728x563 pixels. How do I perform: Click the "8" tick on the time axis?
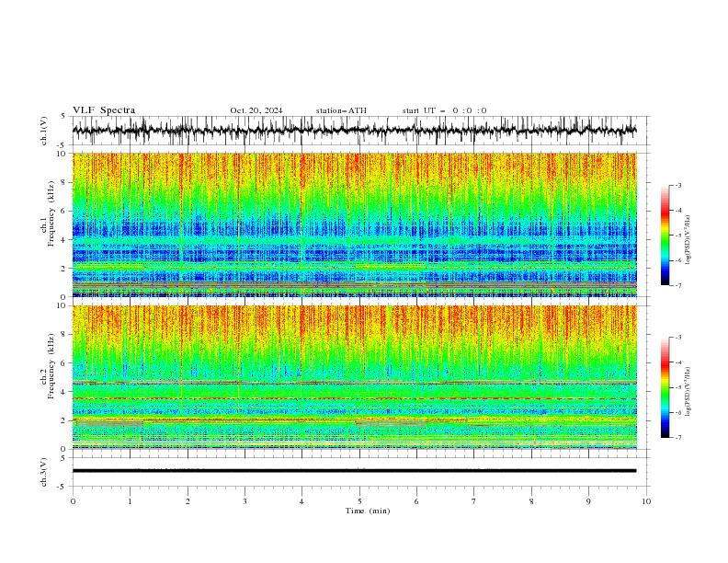pos(531,501)
